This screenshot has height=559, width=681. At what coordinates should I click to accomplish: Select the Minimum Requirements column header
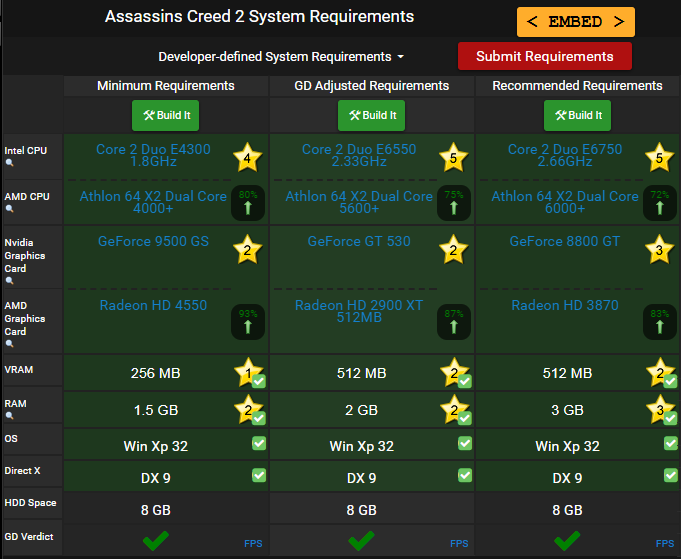point(165,86)
